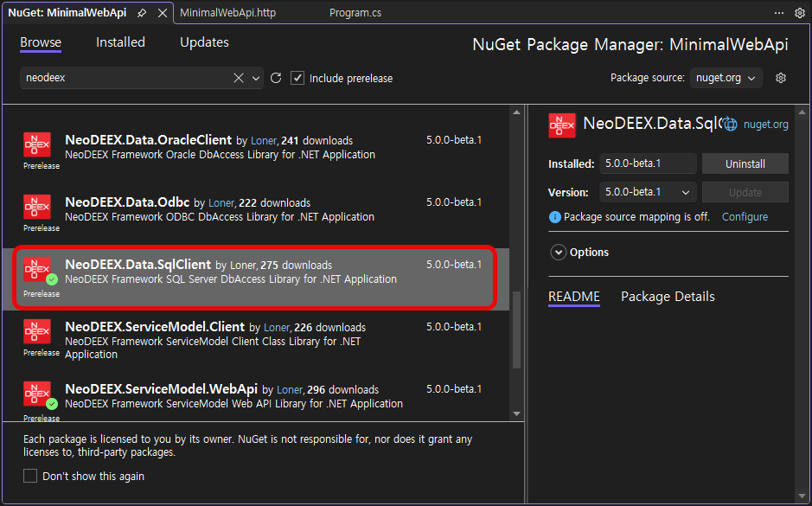Click the disabled Update button
Screen dimensions: 812x506
click(745, 192)
